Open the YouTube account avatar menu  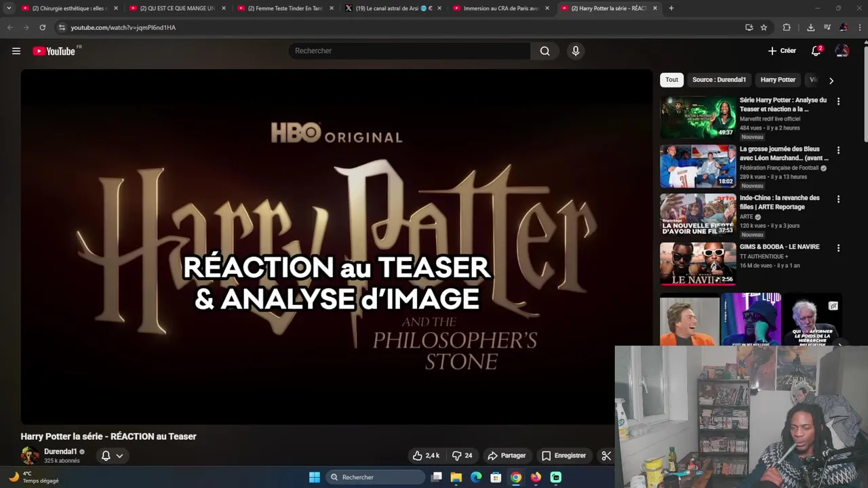842,51
